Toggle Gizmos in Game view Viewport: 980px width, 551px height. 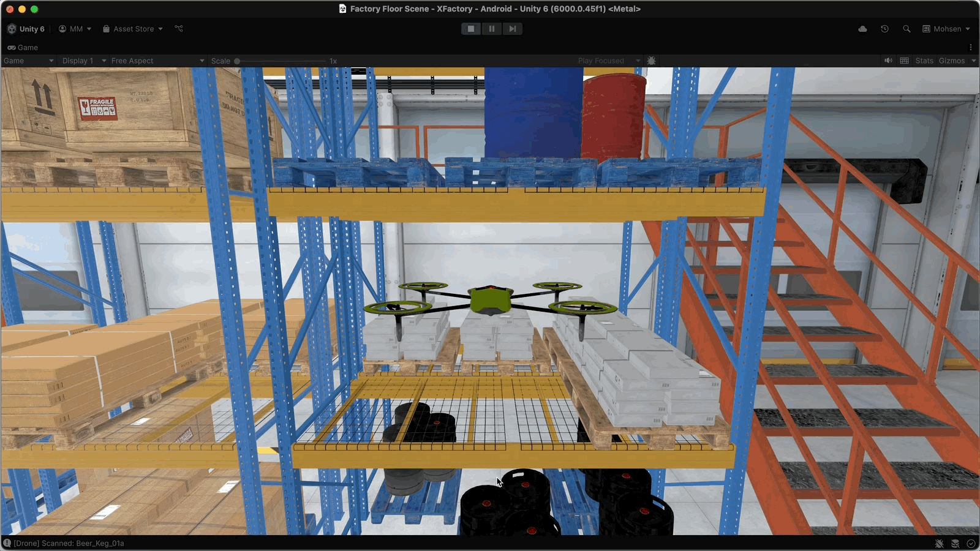[x=951, y=61]
